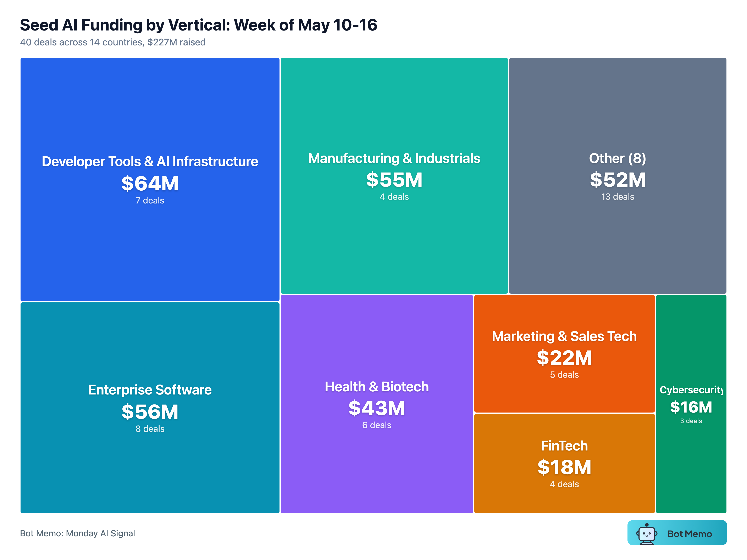Image resolution: width=747 pixels, height=560 pixels.
Task: Click the $55M funding amount
Action: (394, 180)
